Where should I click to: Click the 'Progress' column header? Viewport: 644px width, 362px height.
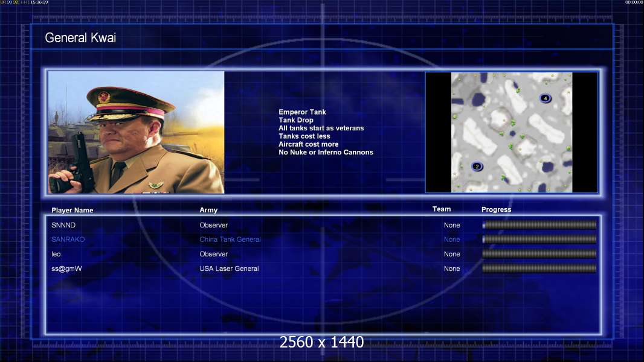coord(496,209)
